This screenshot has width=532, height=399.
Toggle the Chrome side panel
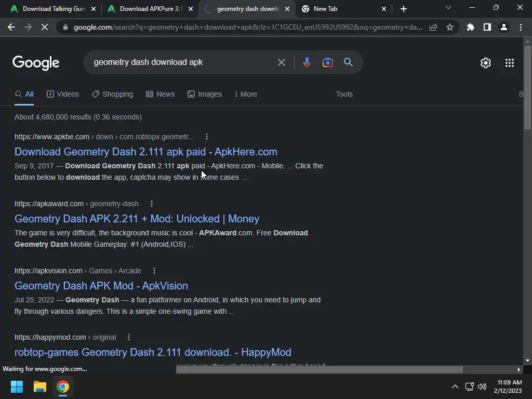tap(487, 27)
